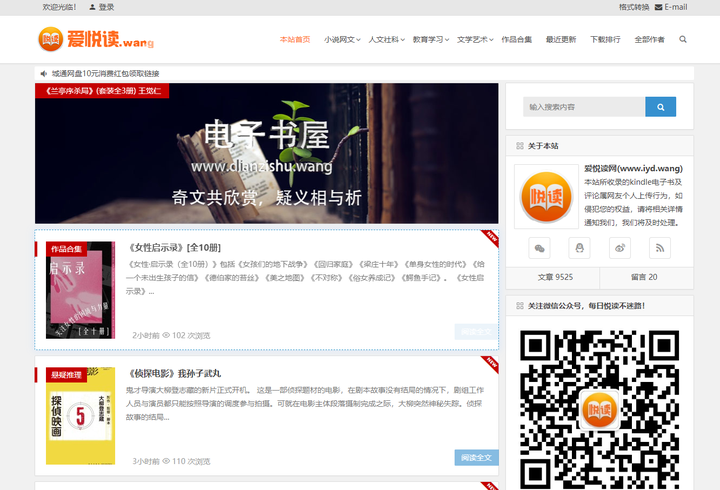Click the E-mail envelope link at top

670,7
